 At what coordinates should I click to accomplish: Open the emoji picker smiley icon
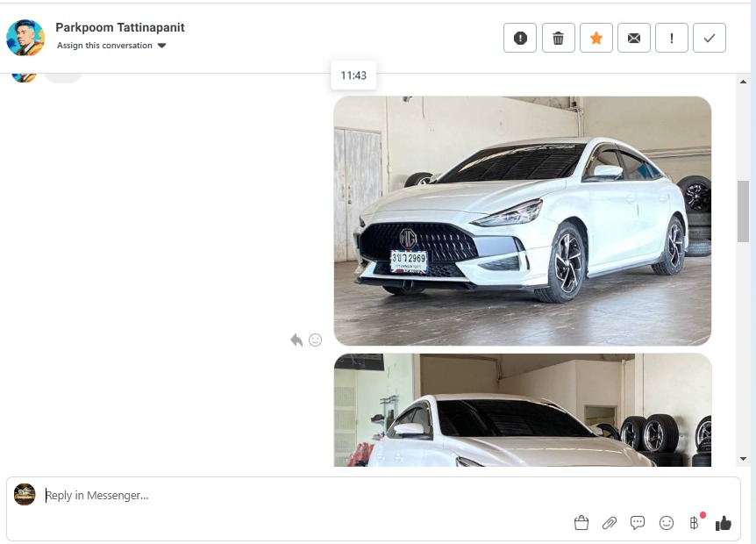click(x=667, y=523)
